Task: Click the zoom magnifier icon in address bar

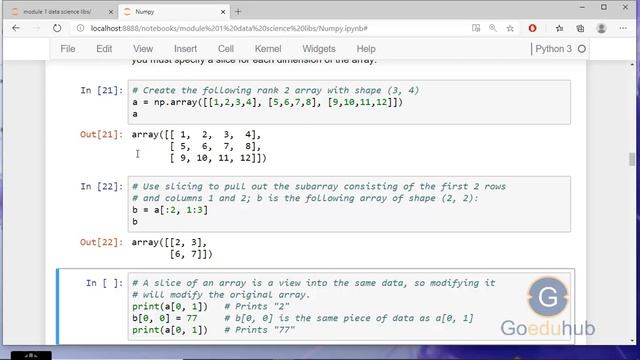Action: (493, 28)
